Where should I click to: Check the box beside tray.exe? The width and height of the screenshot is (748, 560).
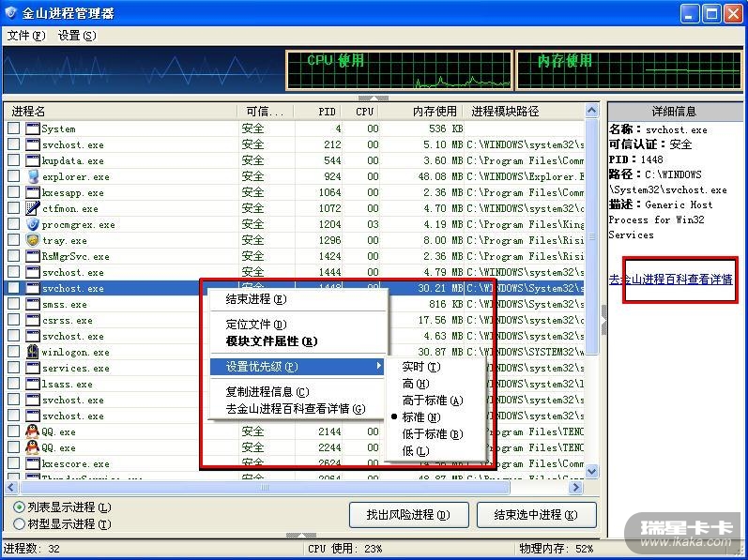[14, 240]
